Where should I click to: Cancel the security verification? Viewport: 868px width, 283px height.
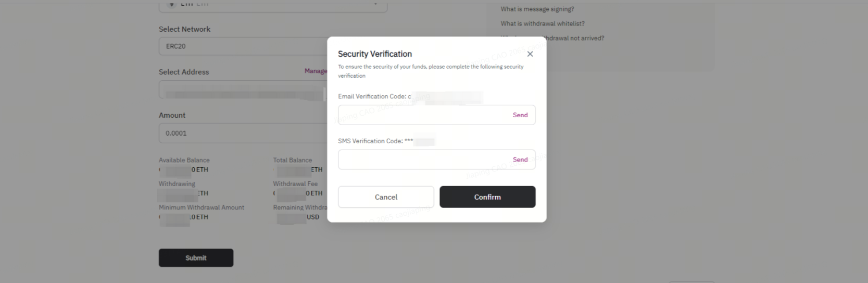[x=386, y=197]
